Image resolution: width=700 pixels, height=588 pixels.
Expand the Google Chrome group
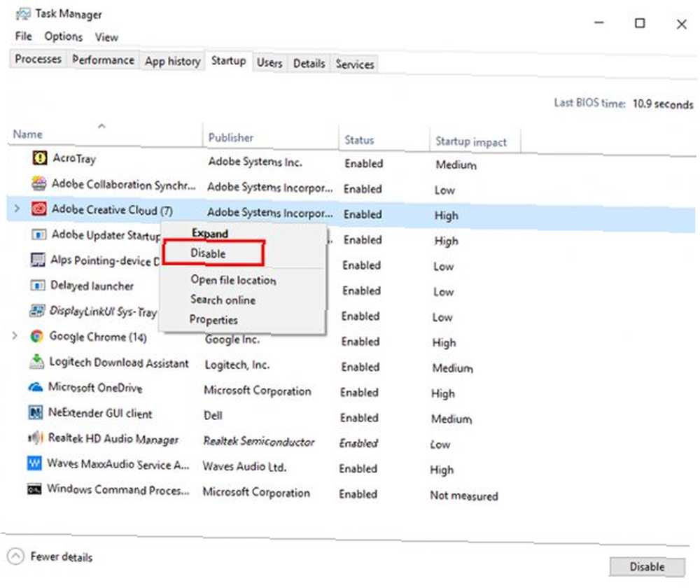point(15,335)
